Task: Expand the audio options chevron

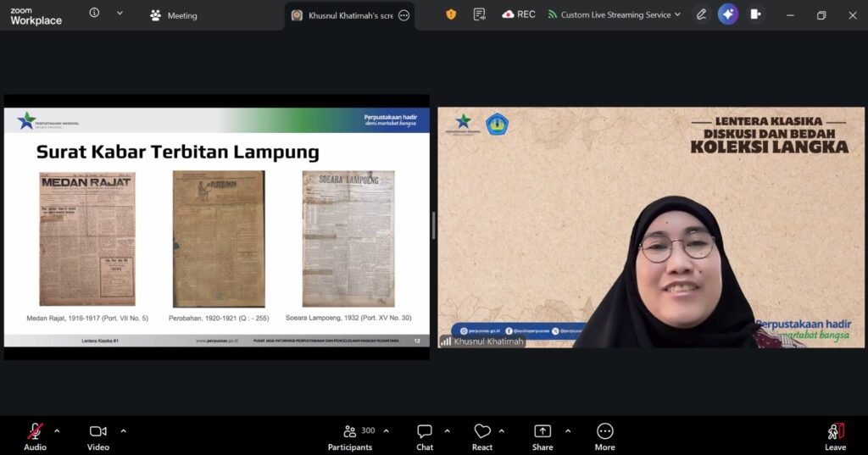Action: (x=57, y=430)
